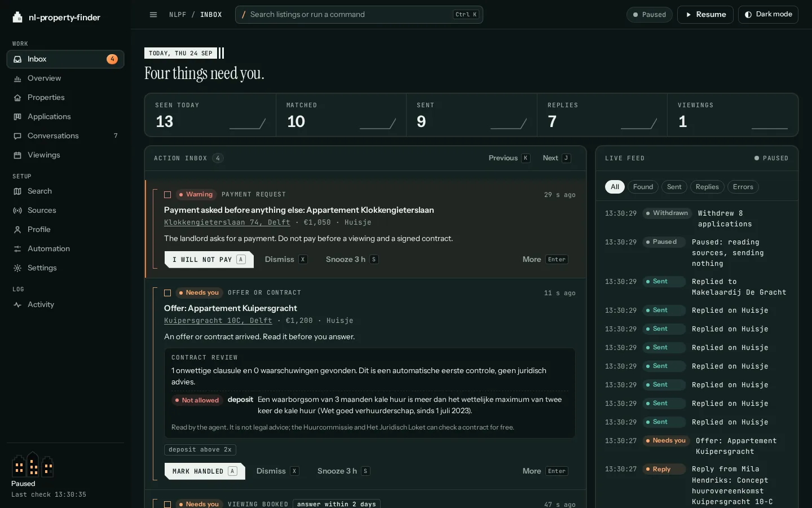Image resolution: width=812 pixels, height=508 pixels.
Task: Open the Kuipersgracht 10C, Delft link
Action: point(218,321)
